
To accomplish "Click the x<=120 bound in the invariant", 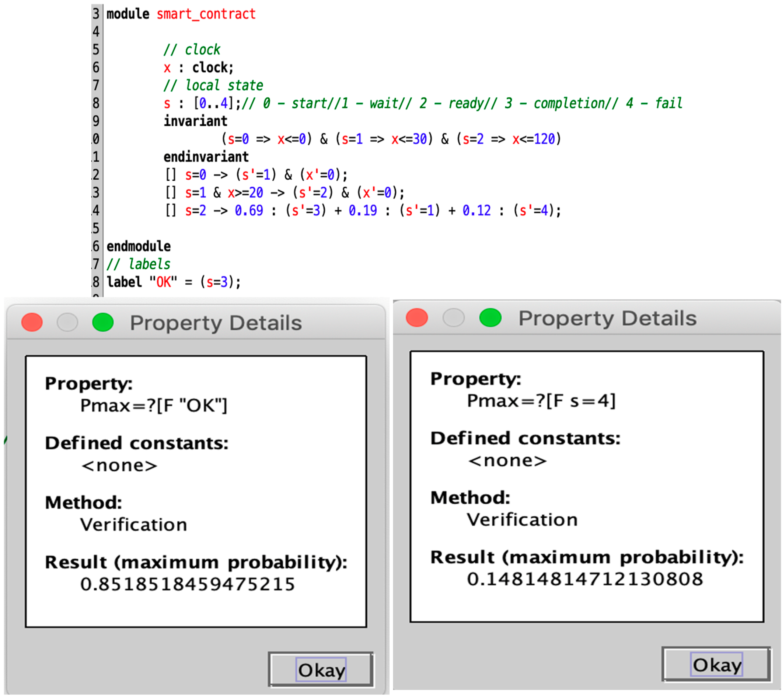I will tap(533, 139).
